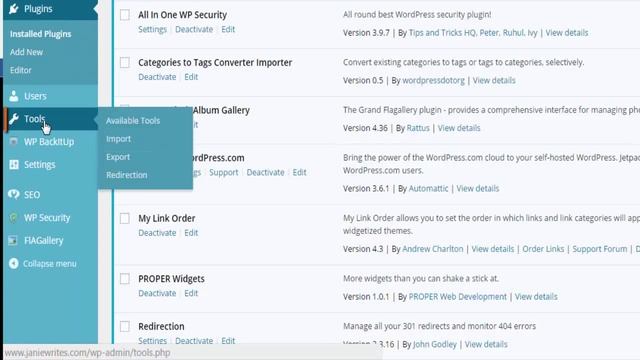
Task: Choose Import from Tools flyout
Action: tap(118, 139)
